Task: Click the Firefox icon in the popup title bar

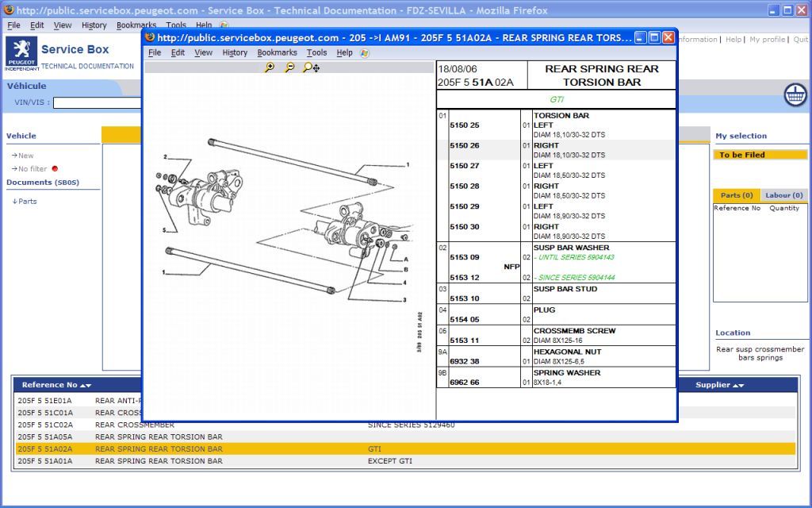Action: [150, 37]
